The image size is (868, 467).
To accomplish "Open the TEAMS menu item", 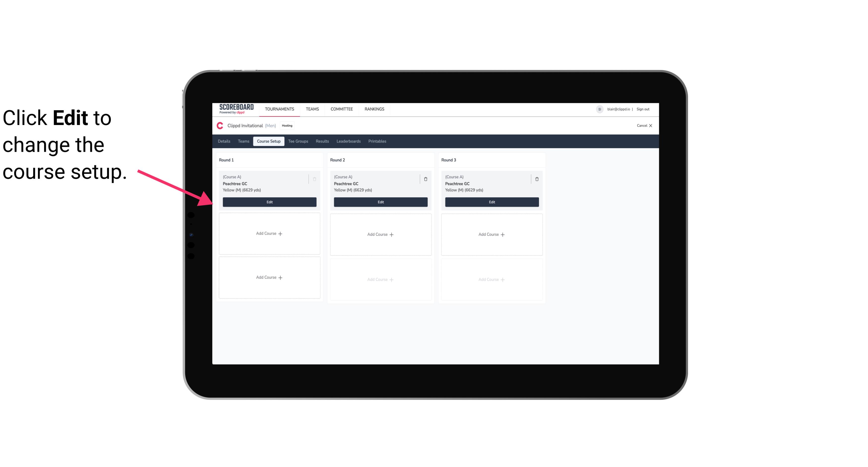I will click(x=312, y=109).
